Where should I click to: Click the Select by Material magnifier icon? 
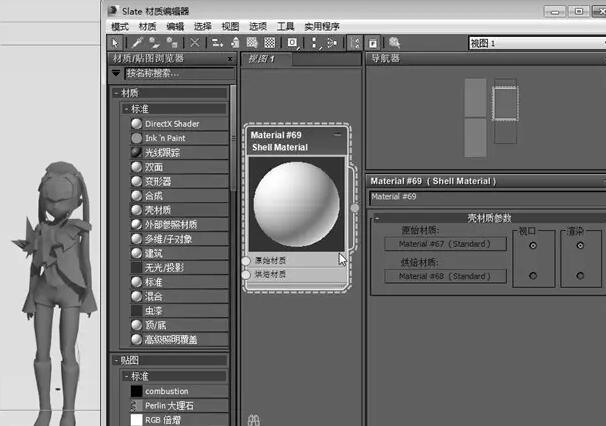point(394,43)
